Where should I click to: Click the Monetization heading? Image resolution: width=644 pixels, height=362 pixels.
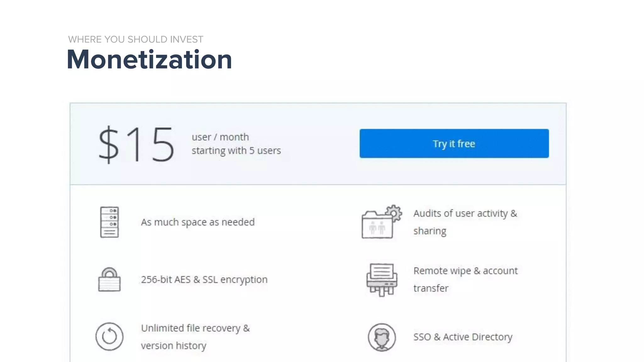(x=150, y=59)
